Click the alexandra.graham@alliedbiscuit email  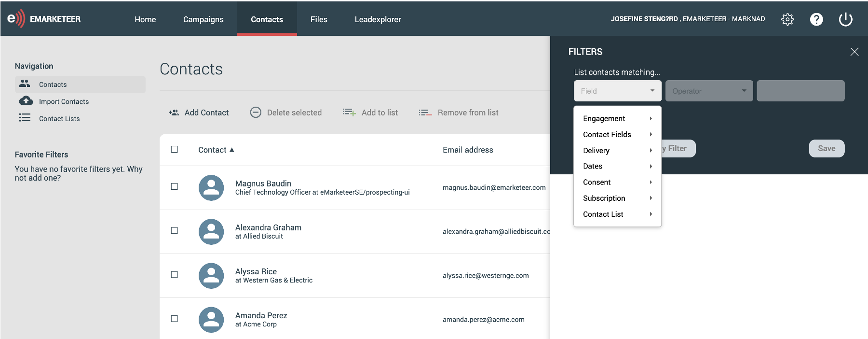496,231
